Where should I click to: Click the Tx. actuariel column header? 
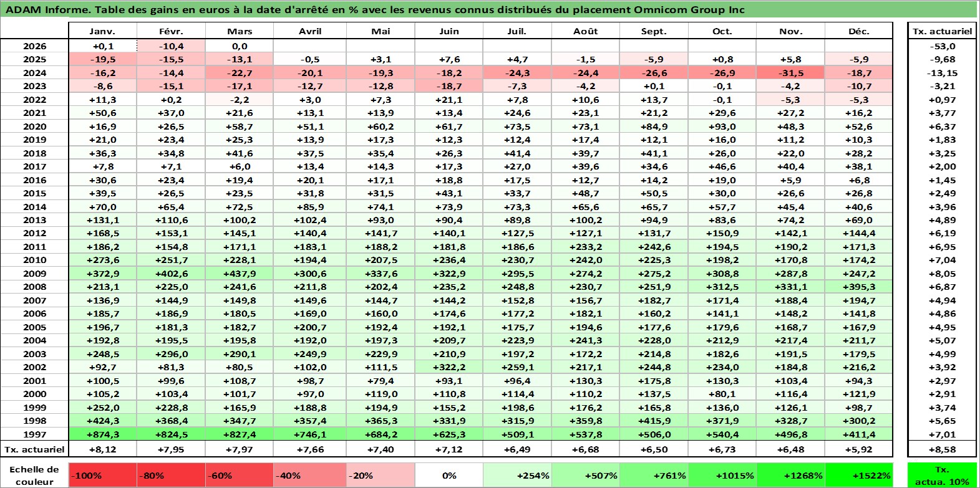tap(942, 31)
